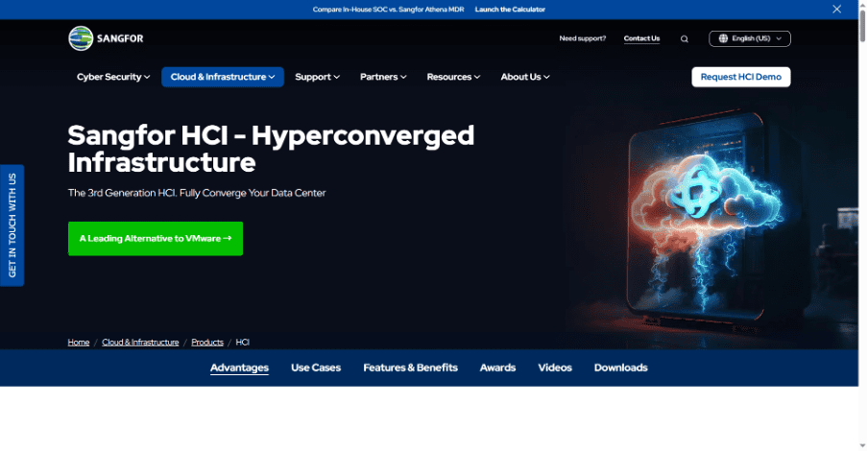Click Launch the Calculator link
This screenshot has width=868, height=451.
click(x=510, y=9)
